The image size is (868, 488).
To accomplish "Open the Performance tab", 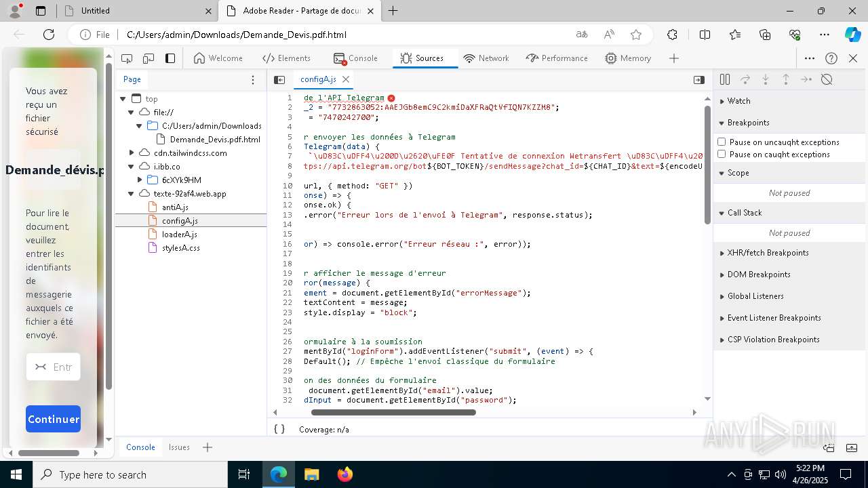I will point(557,58).
